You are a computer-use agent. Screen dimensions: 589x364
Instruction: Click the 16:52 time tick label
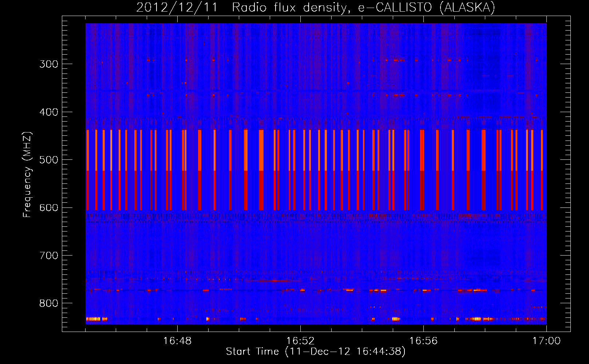click(x=300, y=341)
